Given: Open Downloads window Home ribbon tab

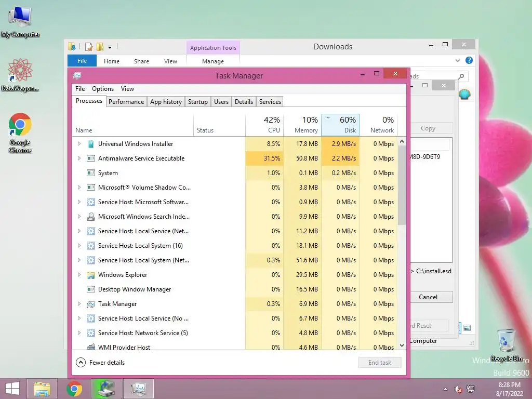Looking at the screenshot, I should tap(112, 61).
